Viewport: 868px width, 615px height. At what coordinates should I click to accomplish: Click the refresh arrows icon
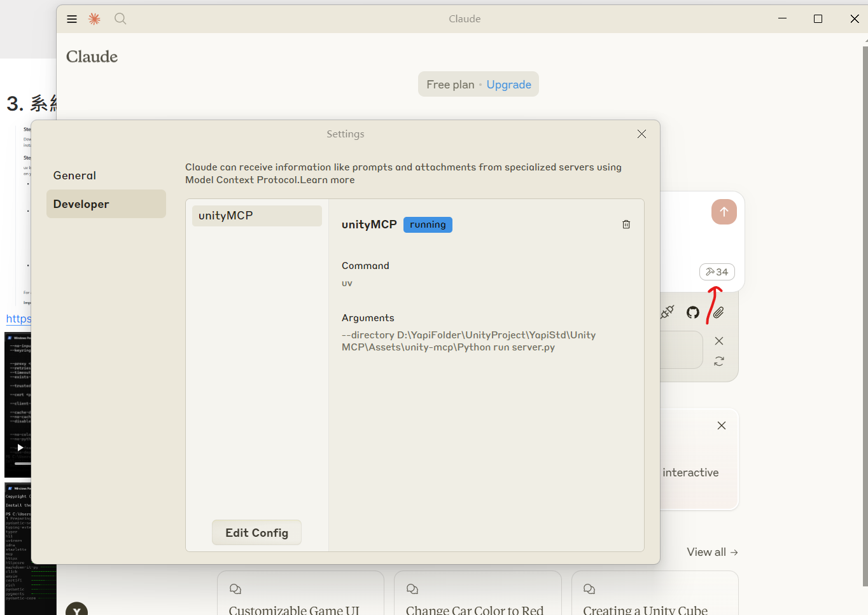click(x=719, y=361)
